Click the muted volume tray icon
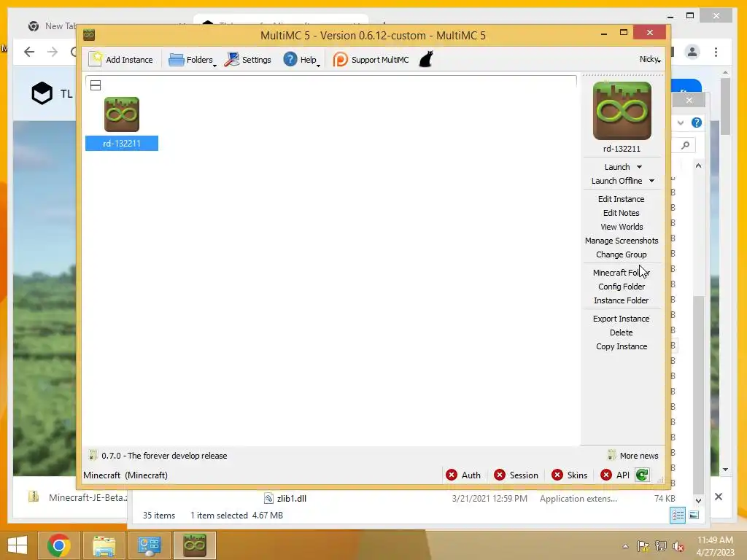Viewport: 747px width, 560px height. click(x=678, y=546)
